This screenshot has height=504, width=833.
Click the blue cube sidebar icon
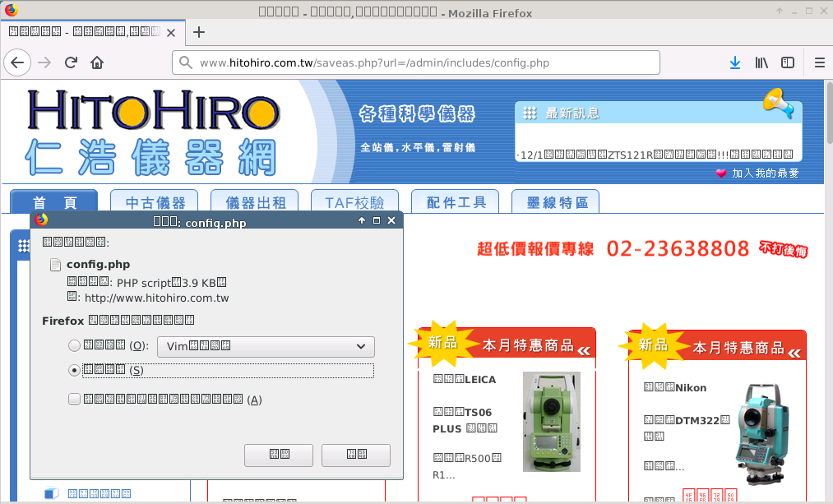(x=51, y=493)
